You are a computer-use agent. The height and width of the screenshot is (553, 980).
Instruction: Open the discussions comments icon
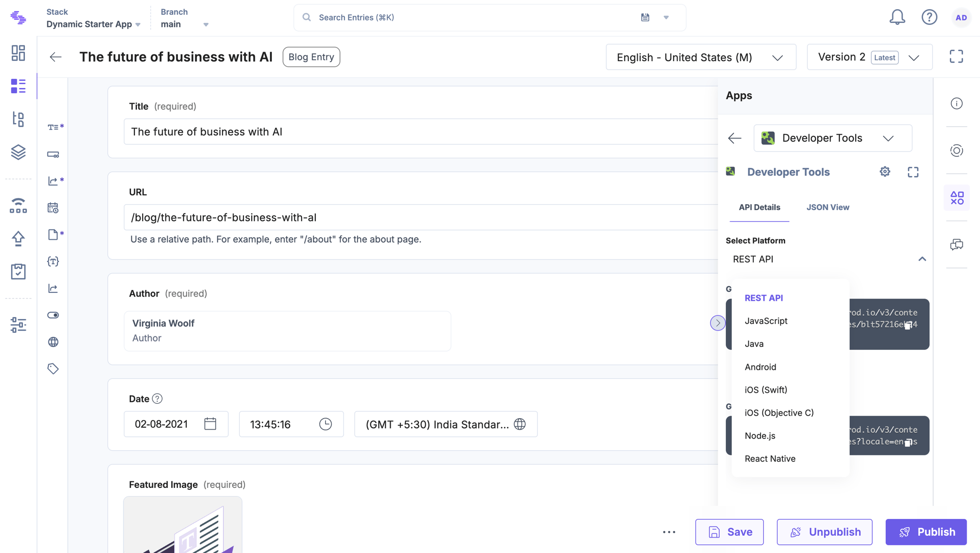(957, 244)
